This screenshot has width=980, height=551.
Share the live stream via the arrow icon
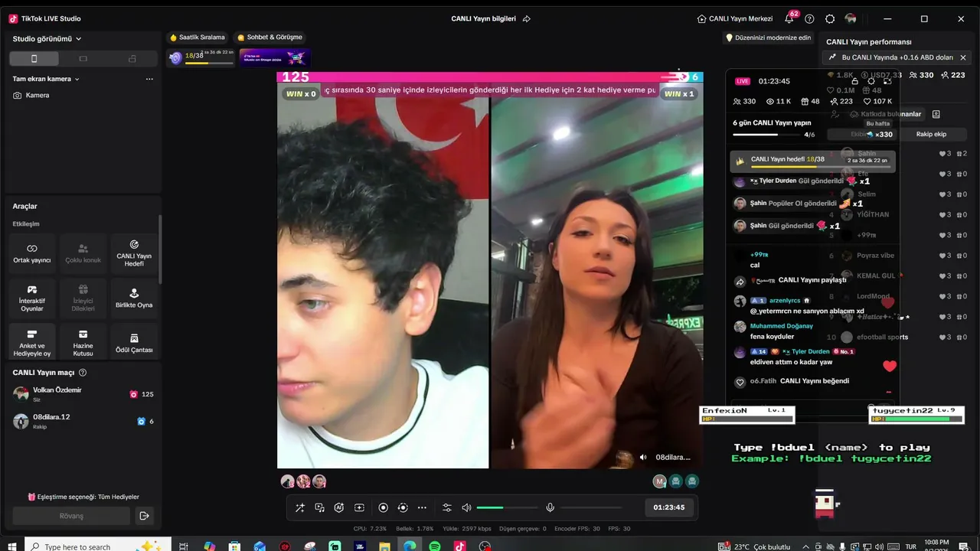click(526, 18)
